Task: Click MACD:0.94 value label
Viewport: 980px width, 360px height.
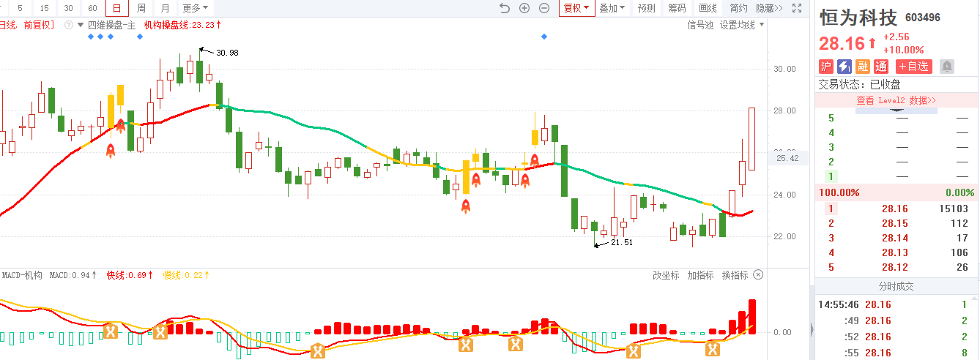Action: (x=73, y=275)
